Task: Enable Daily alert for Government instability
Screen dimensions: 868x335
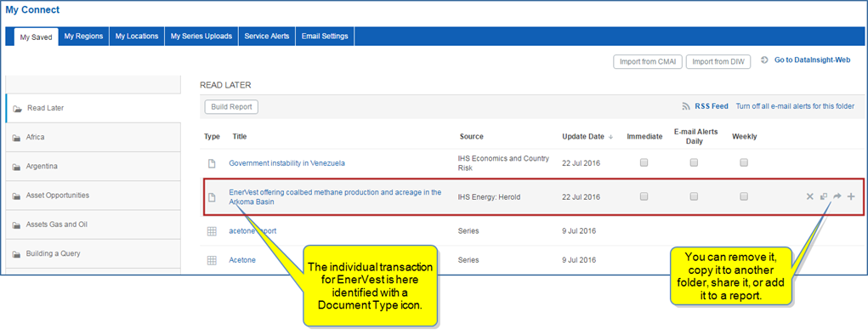Action: (x=694, y=162)
